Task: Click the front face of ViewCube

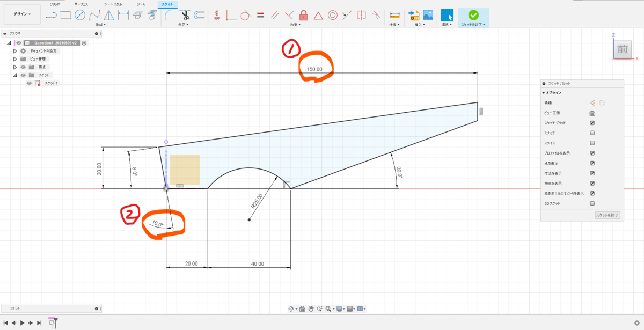Action: [623, 49]
